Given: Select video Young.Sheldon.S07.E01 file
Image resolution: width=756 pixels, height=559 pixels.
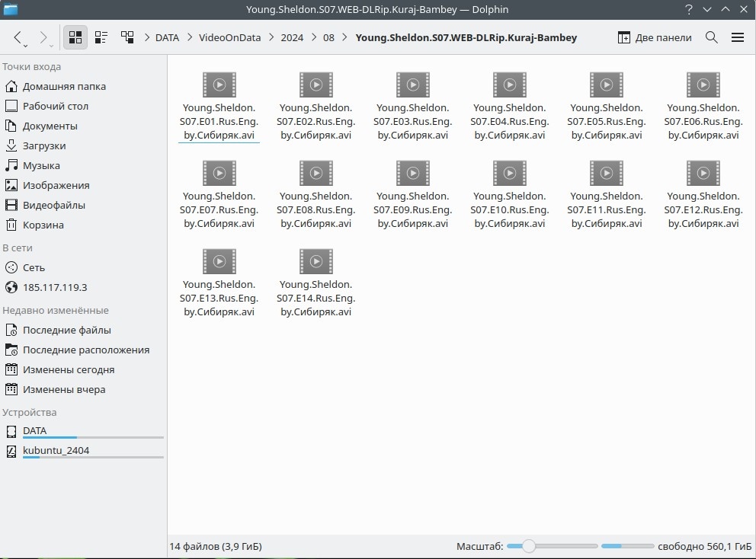Looking at the screenshot, I should tap(219, 107).
